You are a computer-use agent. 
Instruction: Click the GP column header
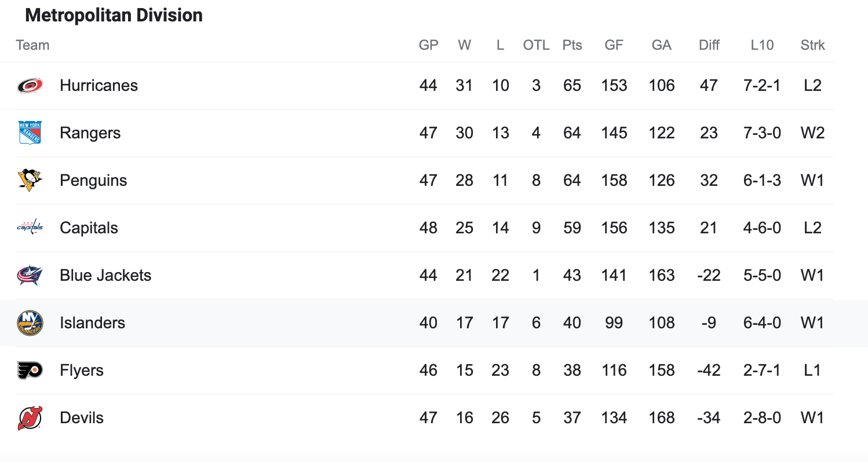click(429, 45)
